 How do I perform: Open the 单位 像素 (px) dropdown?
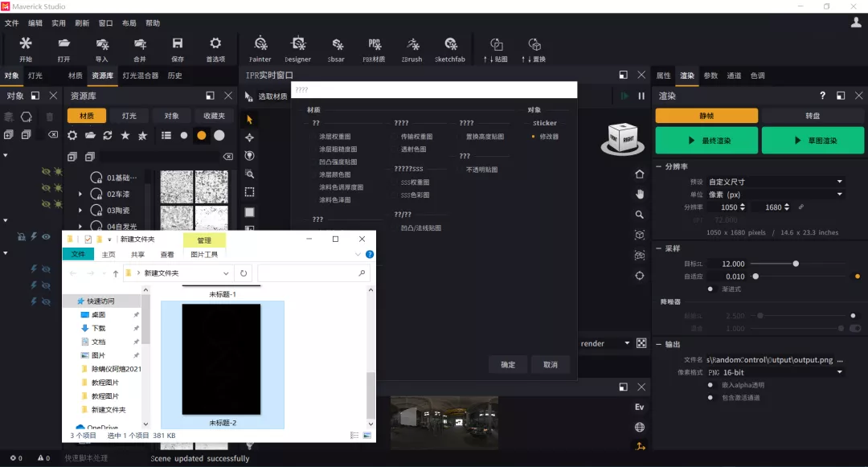tap(775, 195)
